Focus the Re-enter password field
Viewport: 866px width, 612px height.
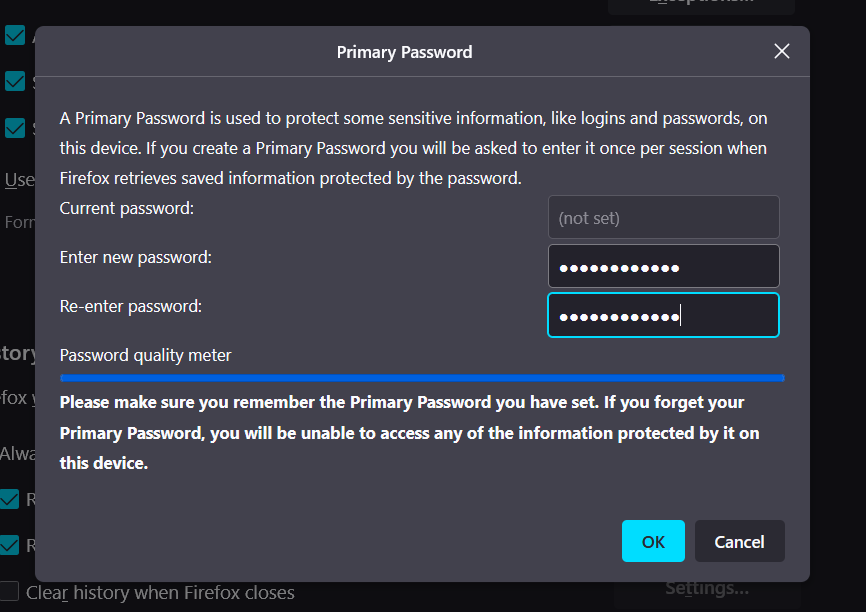point(663,315)
